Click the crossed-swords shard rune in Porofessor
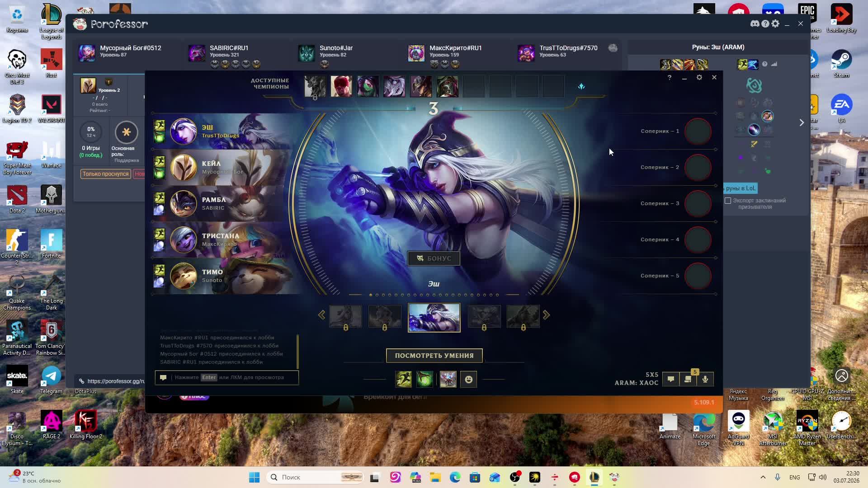868x488 pixels. click(x=754, y=144)
